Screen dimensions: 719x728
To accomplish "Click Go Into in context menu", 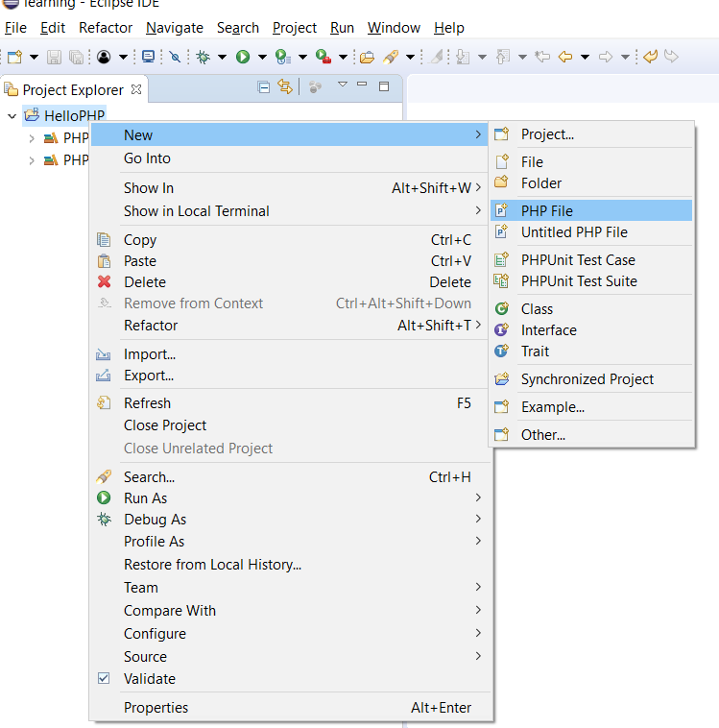I will (289, 158).
